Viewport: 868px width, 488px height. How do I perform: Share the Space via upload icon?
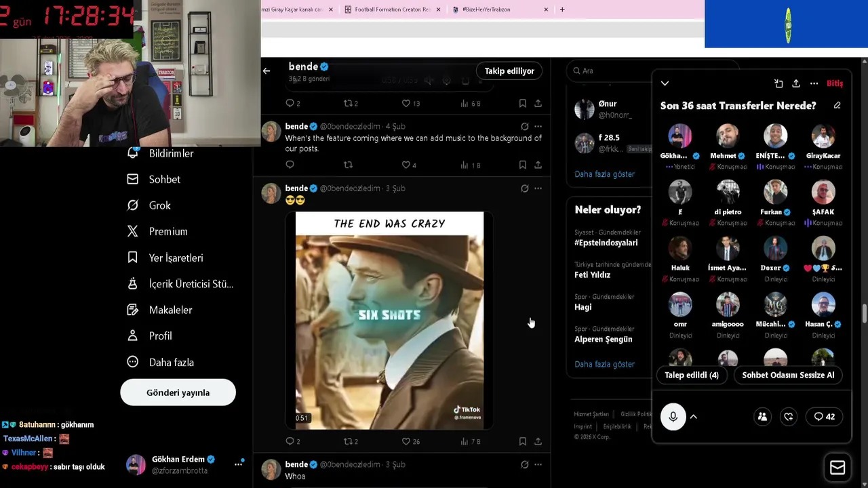pos(796,83)
